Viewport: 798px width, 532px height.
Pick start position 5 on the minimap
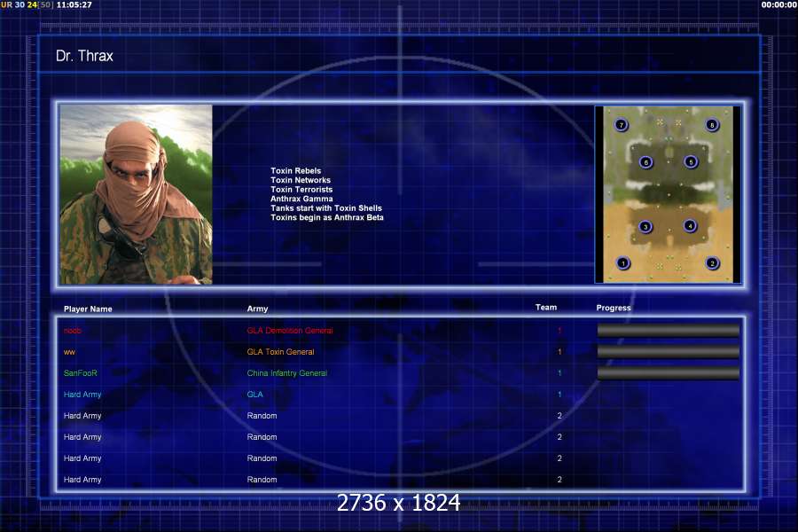[691, 162]
